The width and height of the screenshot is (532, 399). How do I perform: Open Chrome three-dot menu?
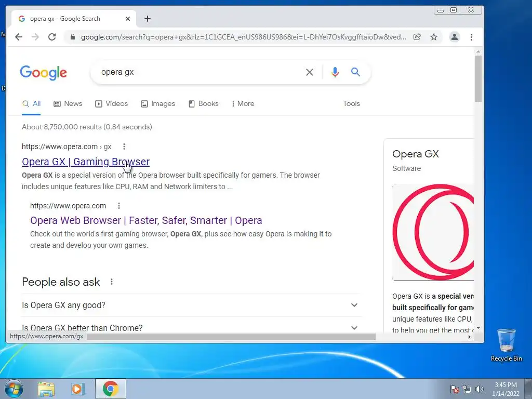[471, 37]
